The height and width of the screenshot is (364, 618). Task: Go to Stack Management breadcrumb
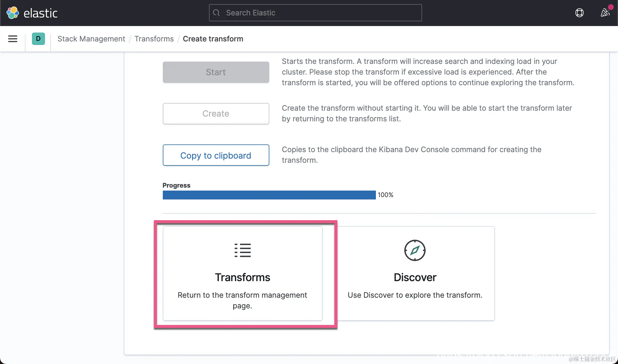(x=91, y=39)
